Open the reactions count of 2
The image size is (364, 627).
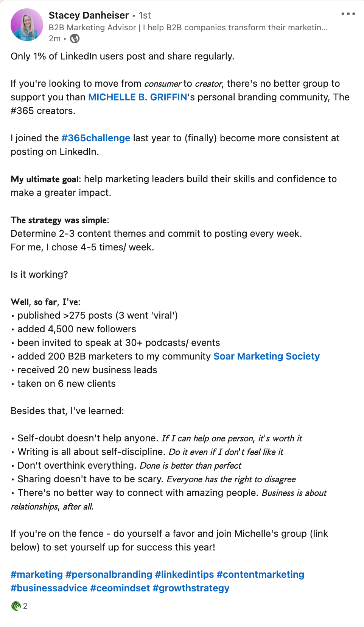click(x=25, y=606)
